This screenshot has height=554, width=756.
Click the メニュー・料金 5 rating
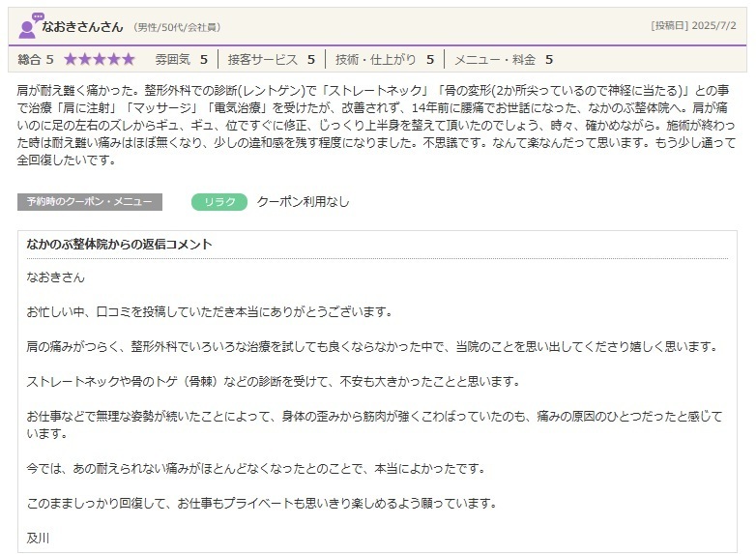coord(504,60)
